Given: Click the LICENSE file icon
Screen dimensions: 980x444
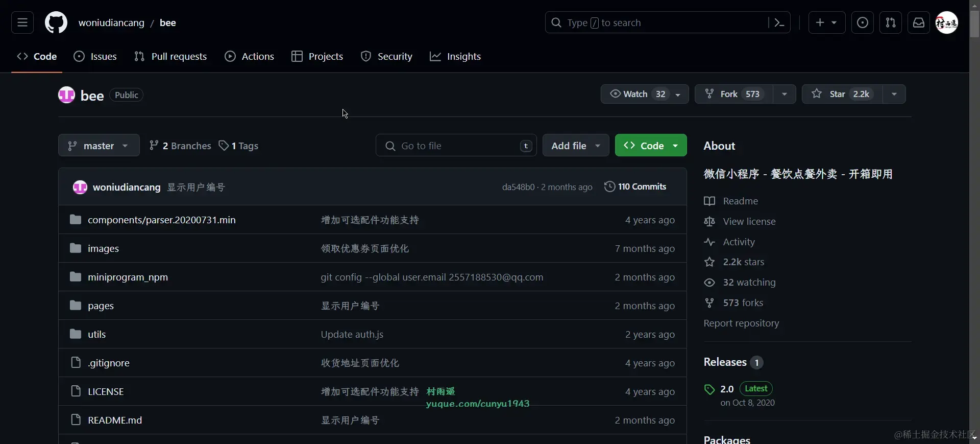Looking at the screenshot, I should coord(76,391).
